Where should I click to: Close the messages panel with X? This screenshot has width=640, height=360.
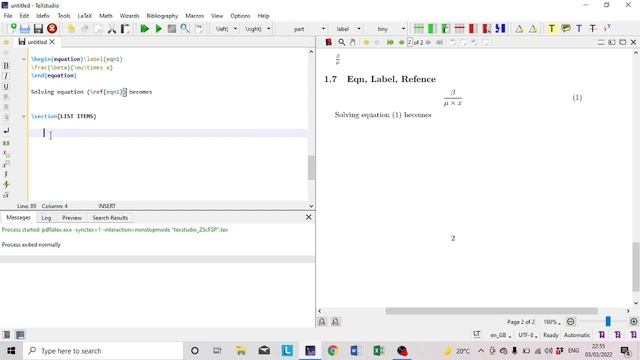click(x=309, y=217)
